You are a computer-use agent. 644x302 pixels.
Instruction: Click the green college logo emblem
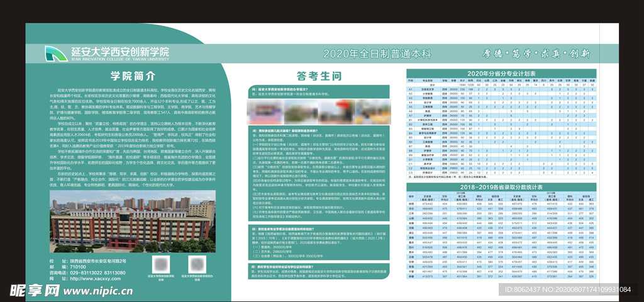click(56, 53)
